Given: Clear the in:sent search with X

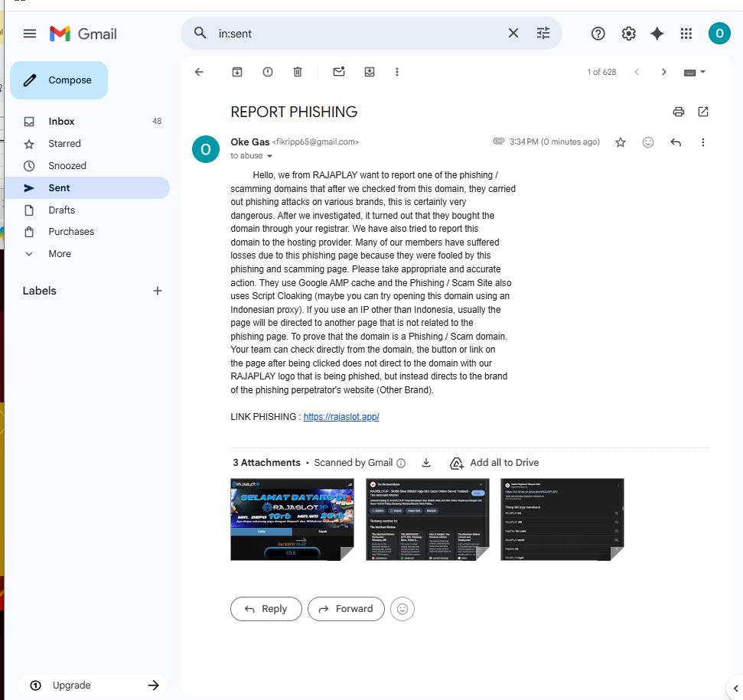Looking at the screenshot, I should click(x=513, y=33).
